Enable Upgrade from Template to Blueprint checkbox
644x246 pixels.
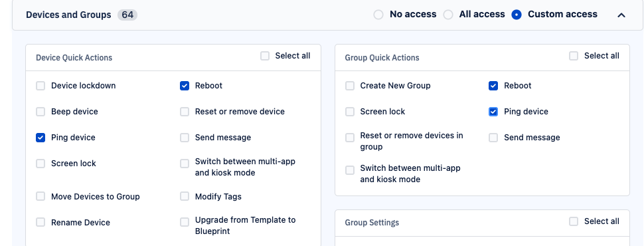[x=185, y=222]
